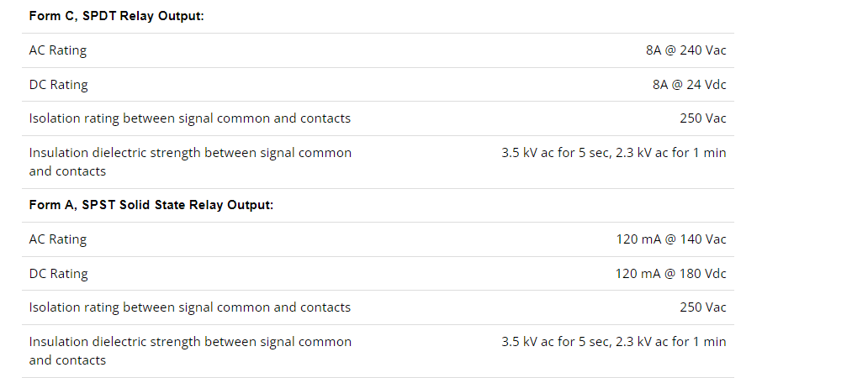Viewport: 868px width, 378px height.
Task: Click the 8A @ 24 Vdc value
Action: coord(689,85)
